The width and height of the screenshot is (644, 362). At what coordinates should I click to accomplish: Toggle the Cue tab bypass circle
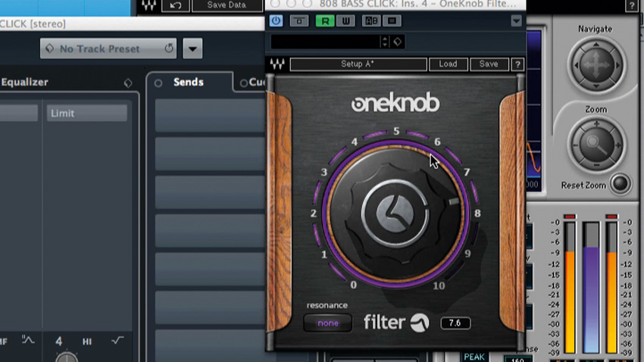point(243,83)
